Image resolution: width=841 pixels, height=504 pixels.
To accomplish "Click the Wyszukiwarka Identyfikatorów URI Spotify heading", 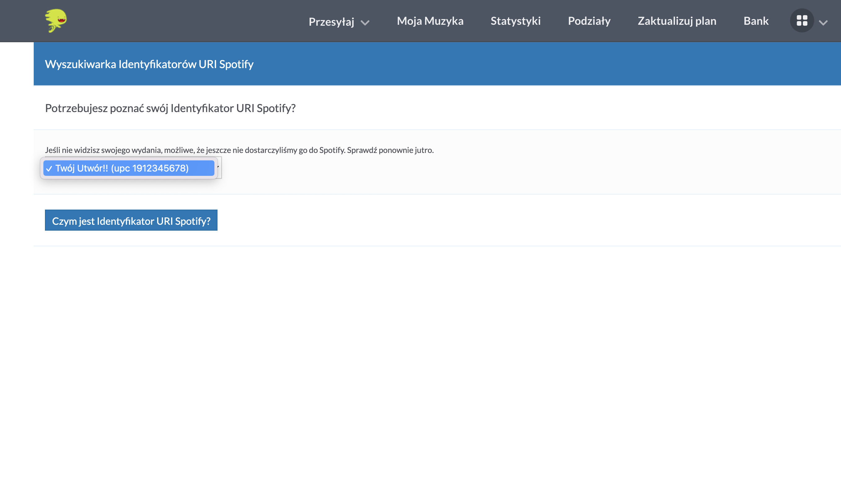I will 149,64.
